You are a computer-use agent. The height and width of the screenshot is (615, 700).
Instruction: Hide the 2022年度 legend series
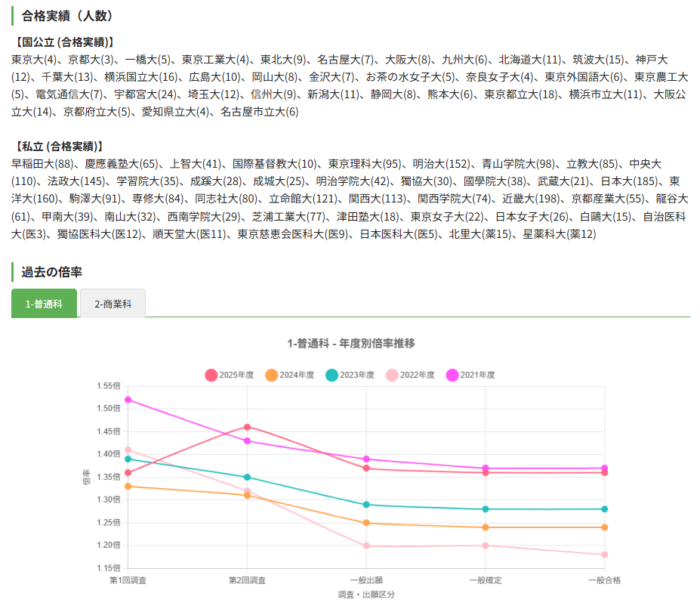click(410, 375)
